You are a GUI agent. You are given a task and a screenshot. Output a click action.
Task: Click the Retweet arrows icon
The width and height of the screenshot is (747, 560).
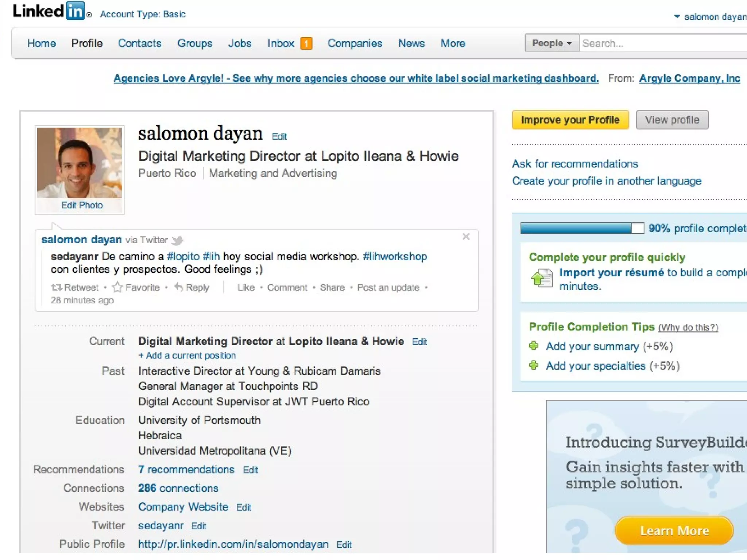pyautogui.click(x=56, y=288)
